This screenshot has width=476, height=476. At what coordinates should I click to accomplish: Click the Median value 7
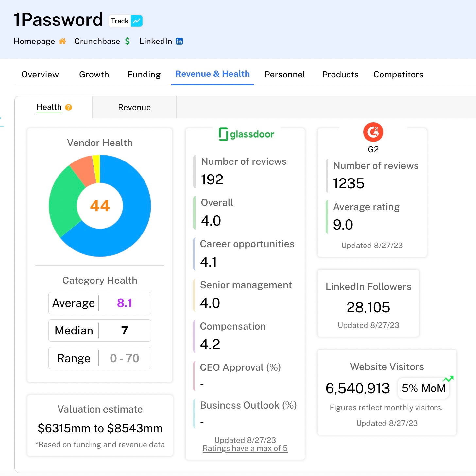[125, 331]
